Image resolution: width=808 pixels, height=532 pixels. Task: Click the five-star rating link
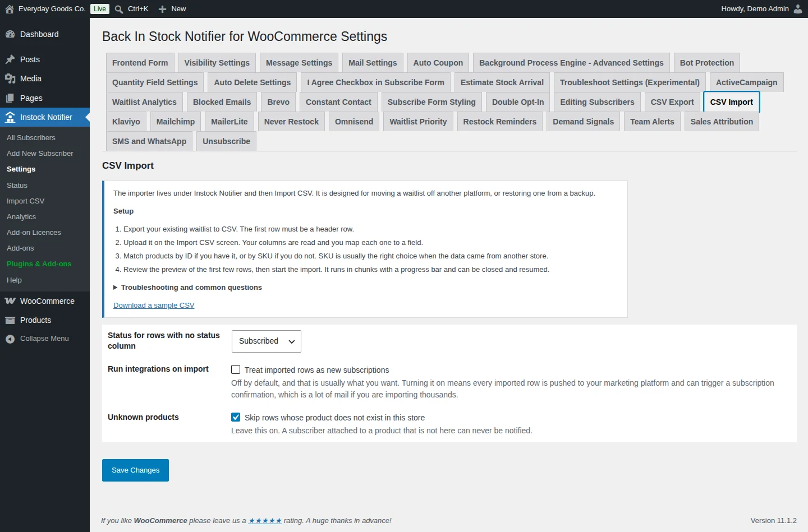coord(265,520)
